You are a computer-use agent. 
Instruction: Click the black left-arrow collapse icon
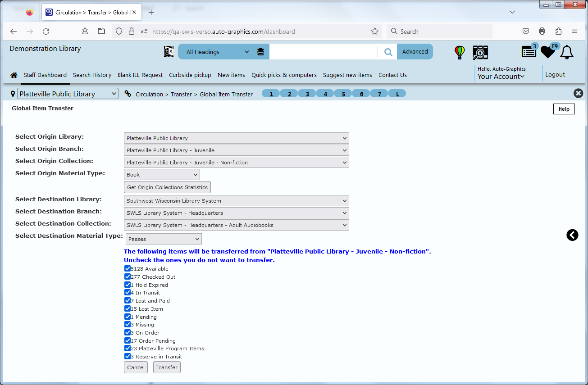(x=572, y=235)
